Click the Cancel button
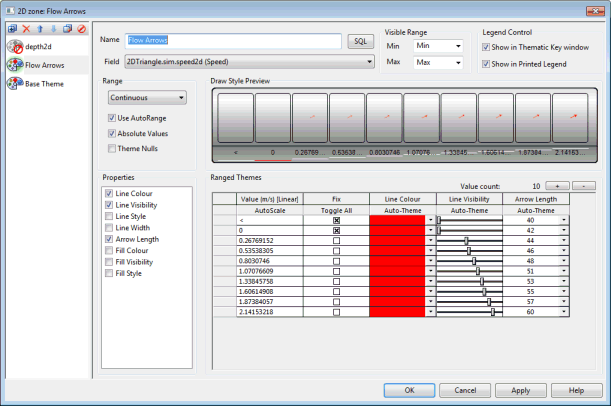Screen dimensions: 611x406 [x=465, y=390]
